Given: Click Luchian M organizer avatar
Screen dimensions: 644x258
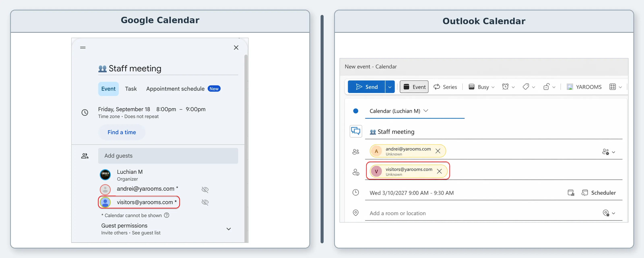Looking at the screenshot, I should 105,175.
